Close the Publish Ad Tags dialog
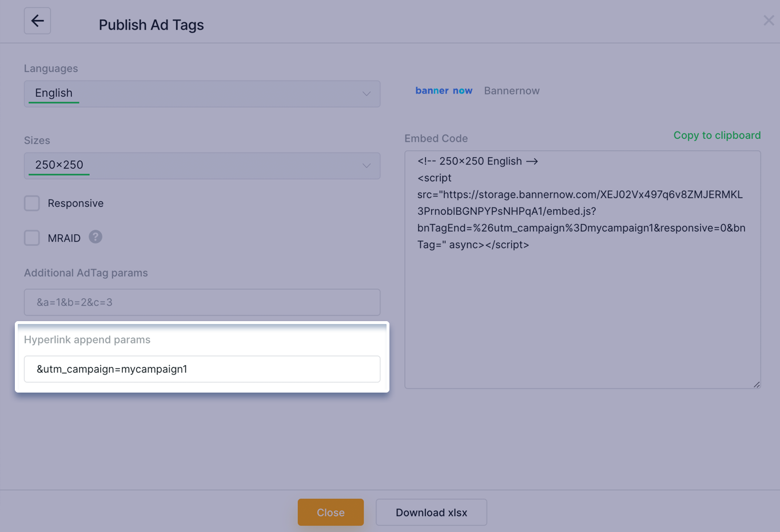 pos(769,21)
